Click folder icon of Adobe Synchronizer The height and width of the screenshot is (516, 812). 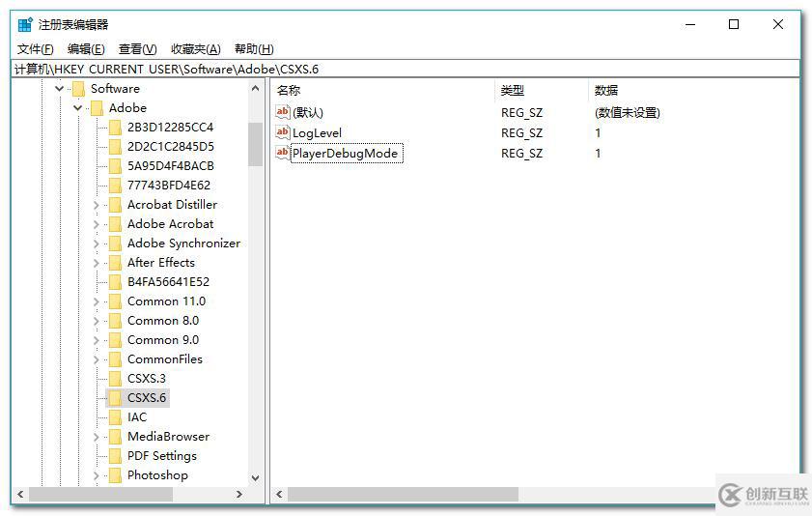coord(115,244)
